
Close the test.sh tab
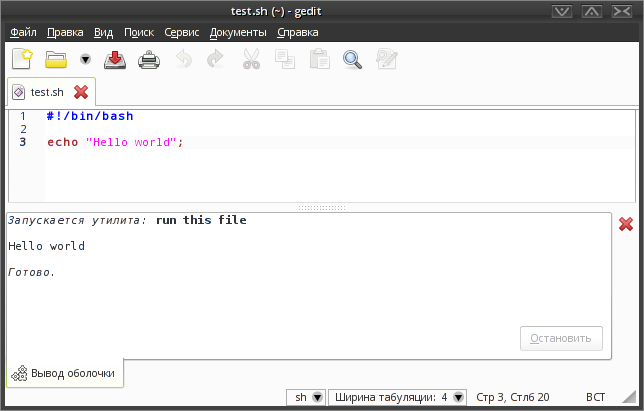(81, 92)
